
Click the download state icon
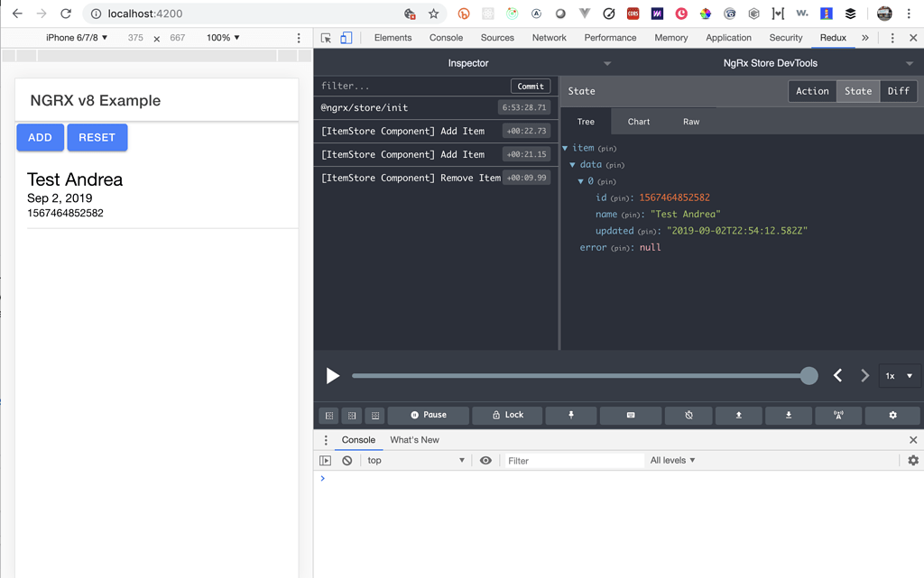pyautogui.click(x=789, y=415)
